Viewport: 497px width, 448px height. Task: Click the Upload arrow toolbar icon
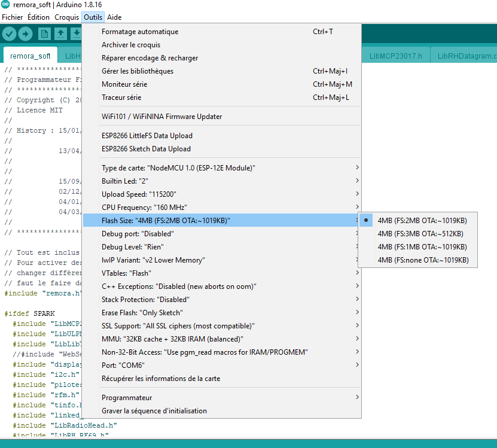[x=25, y=34]
